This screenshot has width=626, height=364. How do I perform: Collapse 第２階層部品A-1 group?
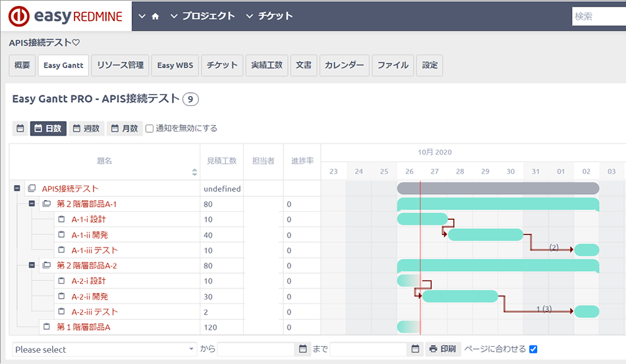click(32, 204)
